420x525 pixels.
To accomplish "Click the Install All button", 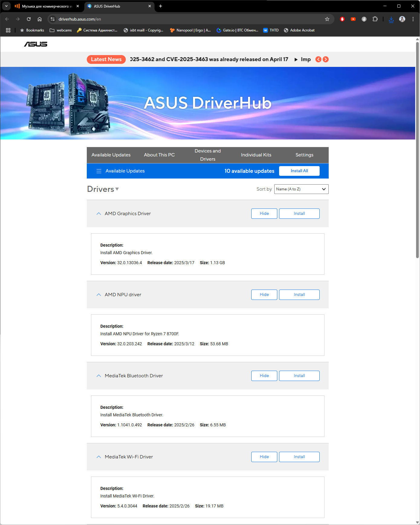I will click(299, 171).
